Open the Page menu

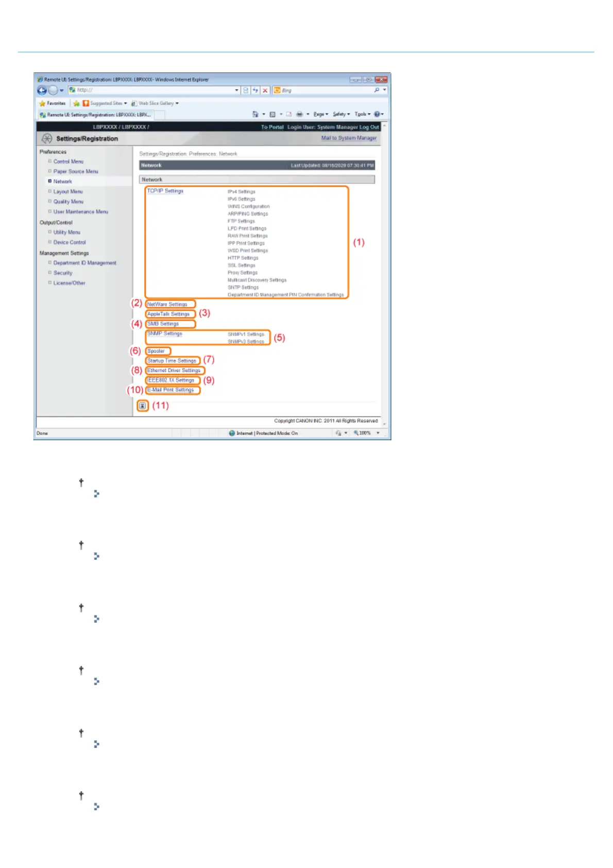[x=320, y=114]
